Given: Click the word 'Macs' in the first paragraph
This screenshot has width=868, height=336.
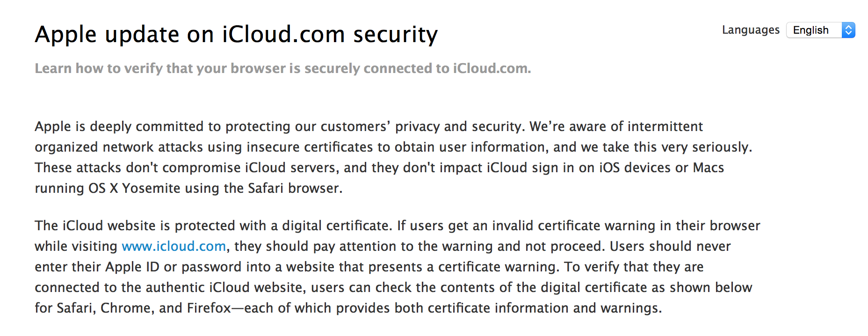Looking at the screenshot, I should [x=708, y=168].
